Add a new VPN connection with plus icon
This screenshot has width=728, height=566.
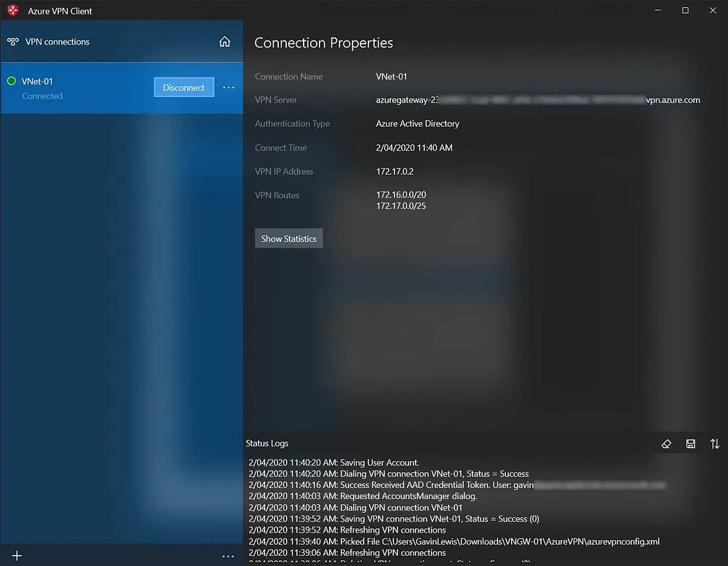[x=17, y=556]
